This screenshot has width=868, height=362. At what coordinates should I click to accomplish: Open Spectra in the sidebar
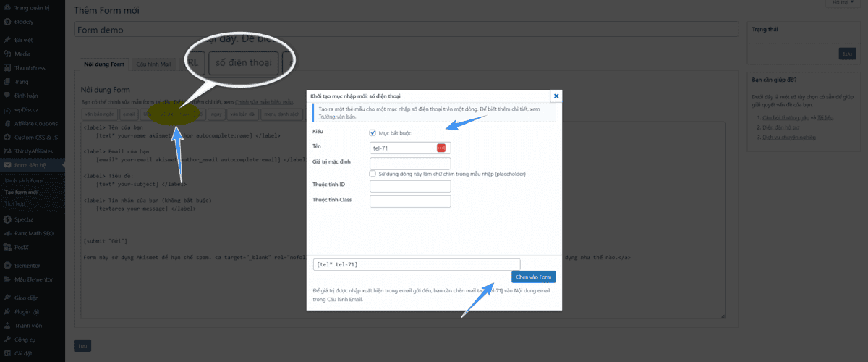point(24,219)
